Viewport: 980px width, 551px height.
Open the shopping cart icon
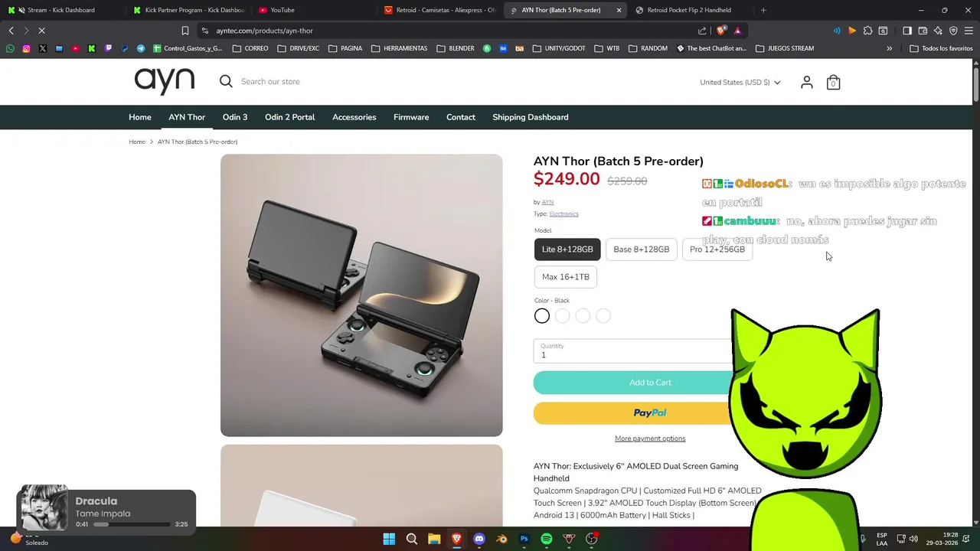(x=833, y=82)
